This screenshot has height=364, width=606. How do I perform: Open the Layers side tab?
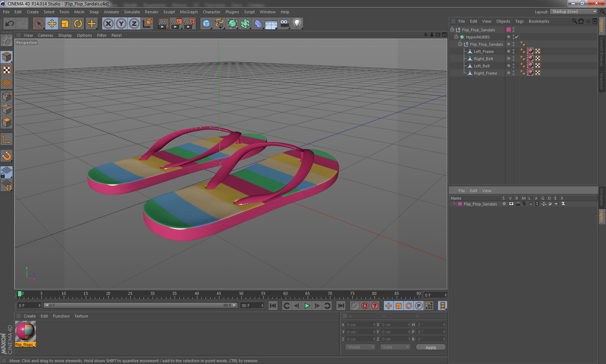(x=602, y=216)
